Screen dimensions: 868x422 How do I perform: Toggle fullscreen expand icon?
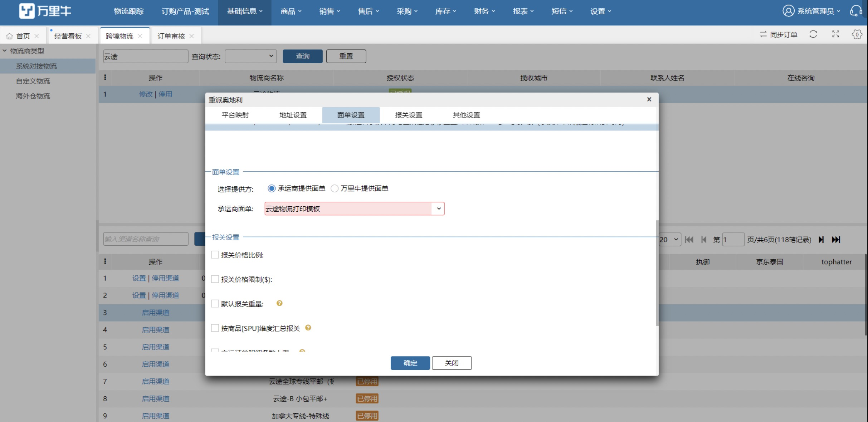tap(835, 34)
